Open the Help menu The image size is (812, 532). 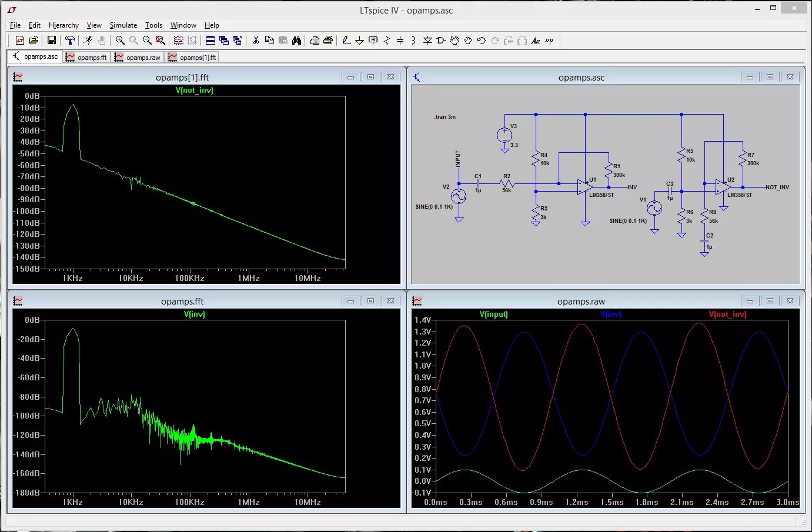pyautogui.click(x=212, y=25)
